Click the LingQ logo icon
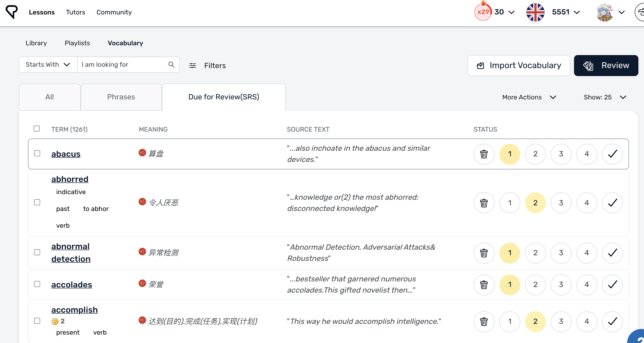The height and width of the screenshot is (343, 644). click(x=11, y=12)
